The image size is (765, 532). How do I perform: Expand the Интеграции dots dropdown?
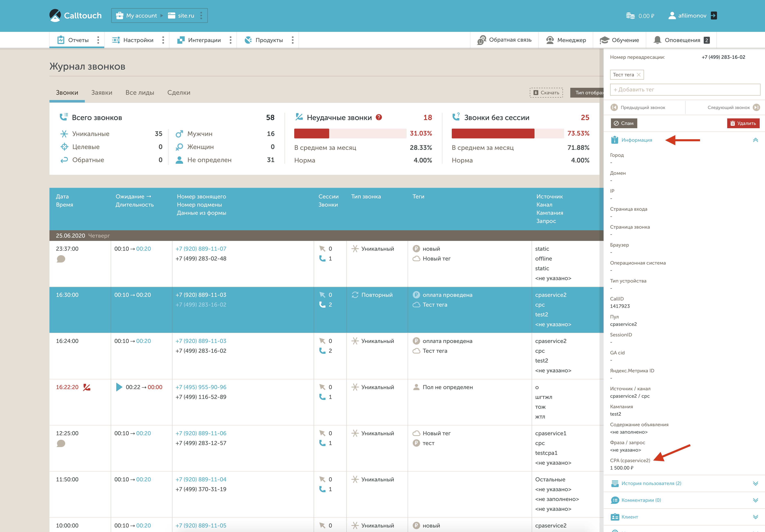coord(230,40)
